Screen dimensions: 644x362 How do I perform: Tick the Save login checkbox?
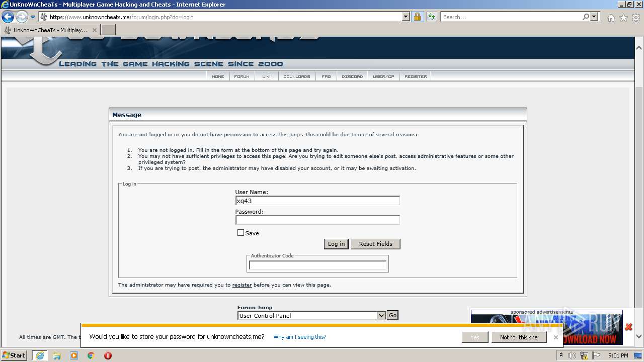(240, 233)
